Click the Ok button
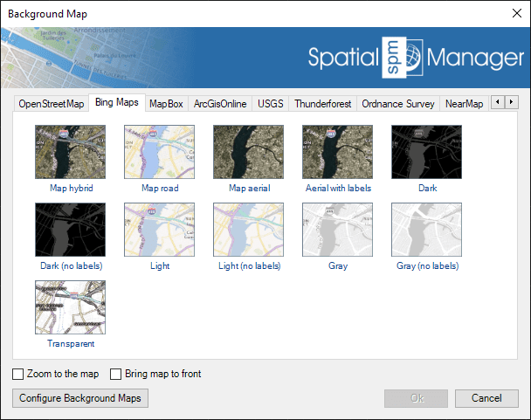 417,398
